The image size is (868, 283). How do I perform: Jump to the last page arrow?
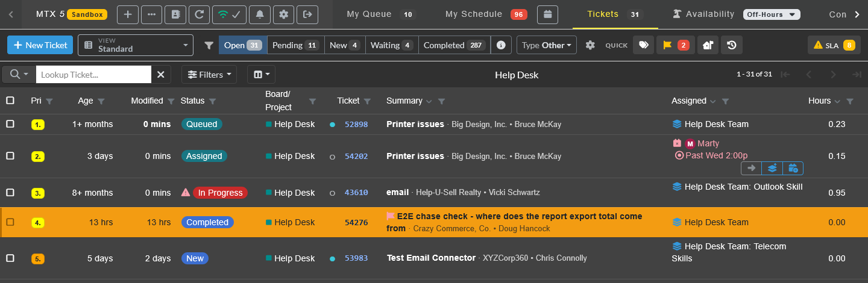tap(856, 75)
